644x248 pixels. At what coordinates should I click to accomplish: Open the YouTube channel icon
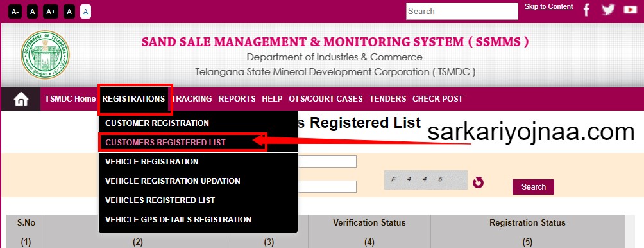[x=630, y=10]
